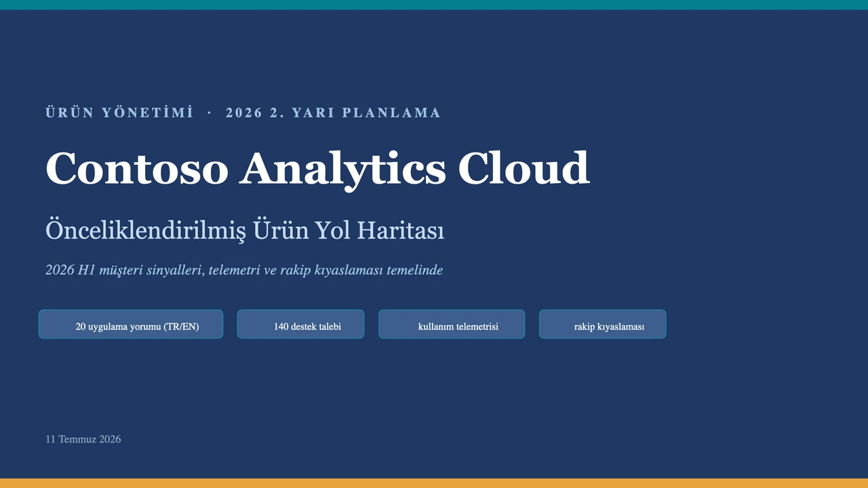Select the "140 destek talebi" chip
The width and height of the screenshot is (868, 488).
pos(300,324)
